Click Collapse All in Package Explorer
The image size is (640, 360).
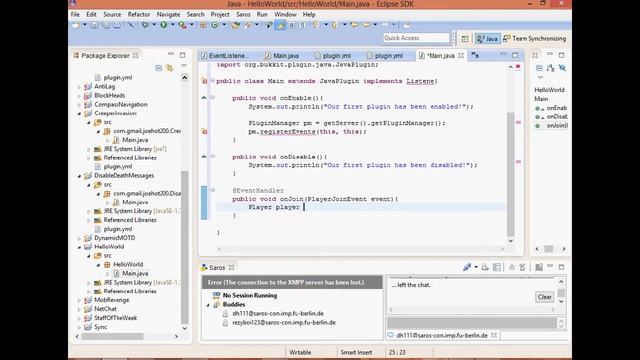coord(159,68)
